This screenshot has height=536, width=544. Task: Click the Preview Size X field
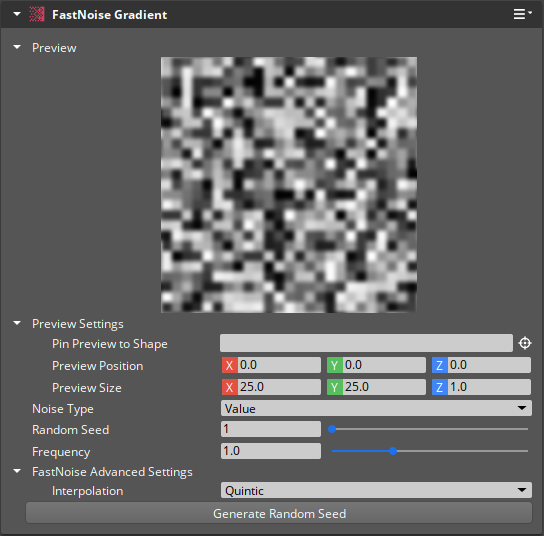(x=271, y=387)
